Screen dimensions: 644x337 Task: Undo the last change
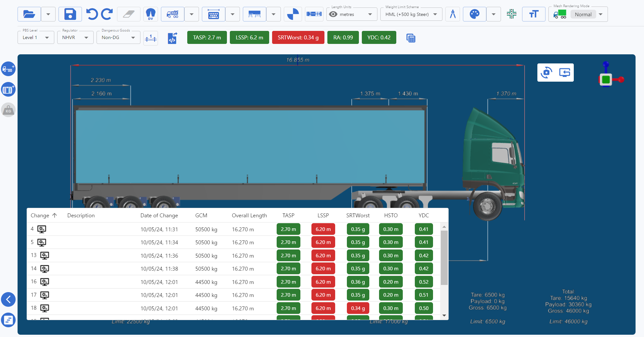92,14
